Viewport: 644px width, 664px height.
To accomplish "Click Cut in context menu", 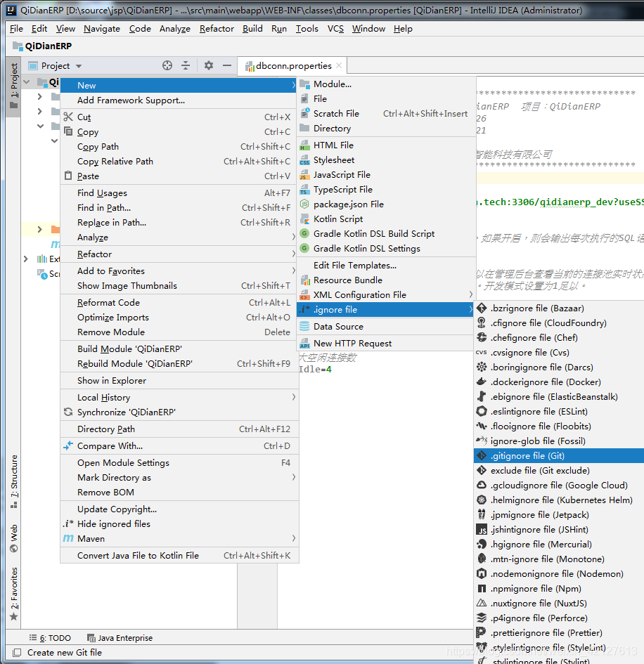I will [179, 117].
